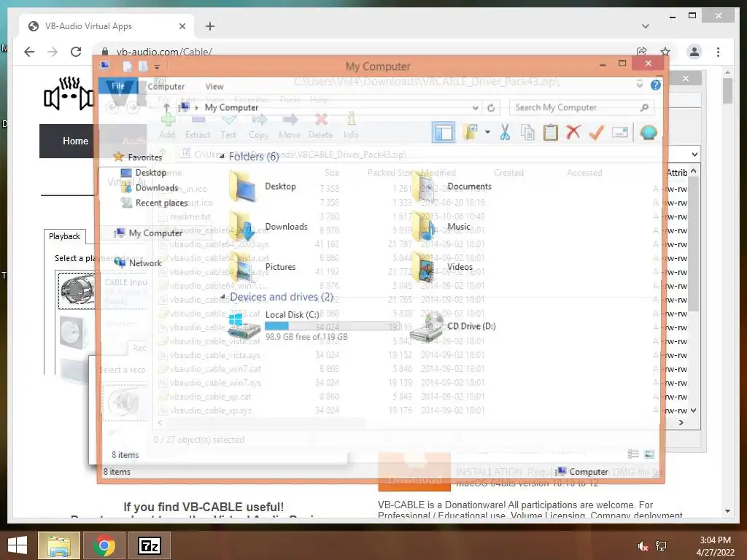
Task: Click the red X Delete icon
Action: point(573,132)
